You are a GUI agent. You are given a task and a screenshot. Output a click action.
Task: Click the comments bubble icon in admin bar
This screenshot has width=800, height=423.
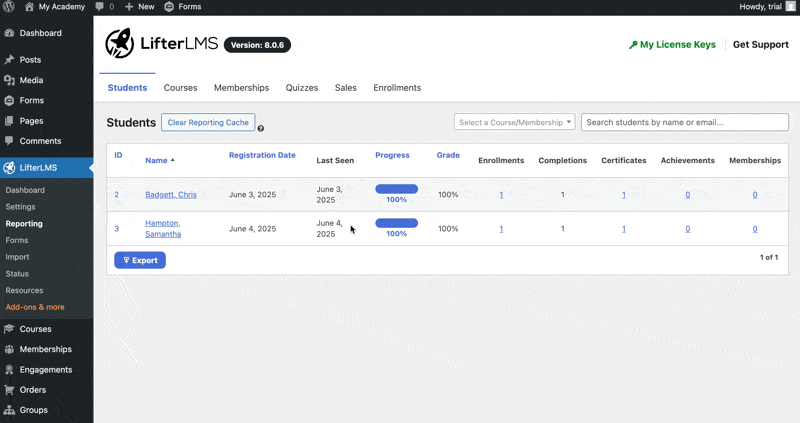tap(99, 7)
